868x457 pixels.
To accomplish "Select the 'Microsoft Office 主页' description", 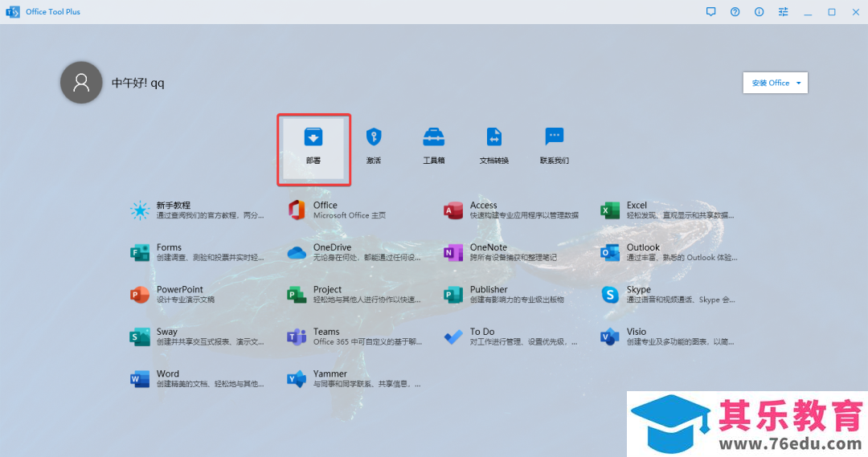I will coord(350,216).
